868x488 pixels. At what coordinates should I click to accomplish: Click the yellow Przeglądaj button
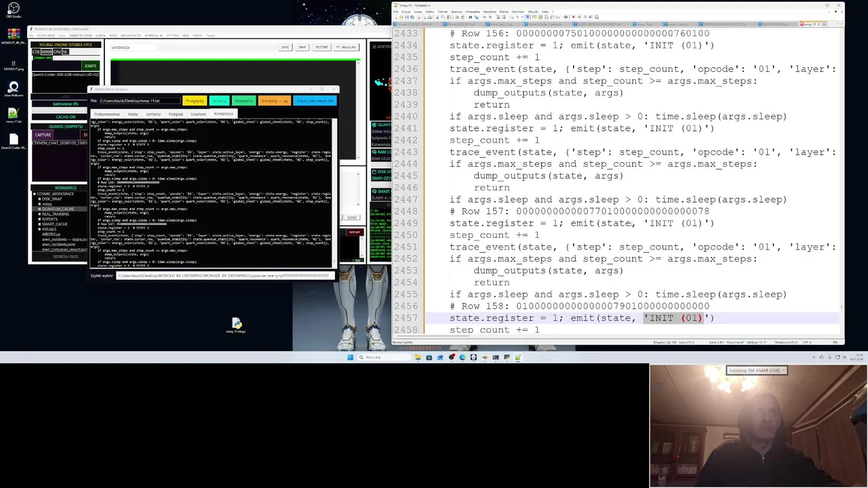195,101
